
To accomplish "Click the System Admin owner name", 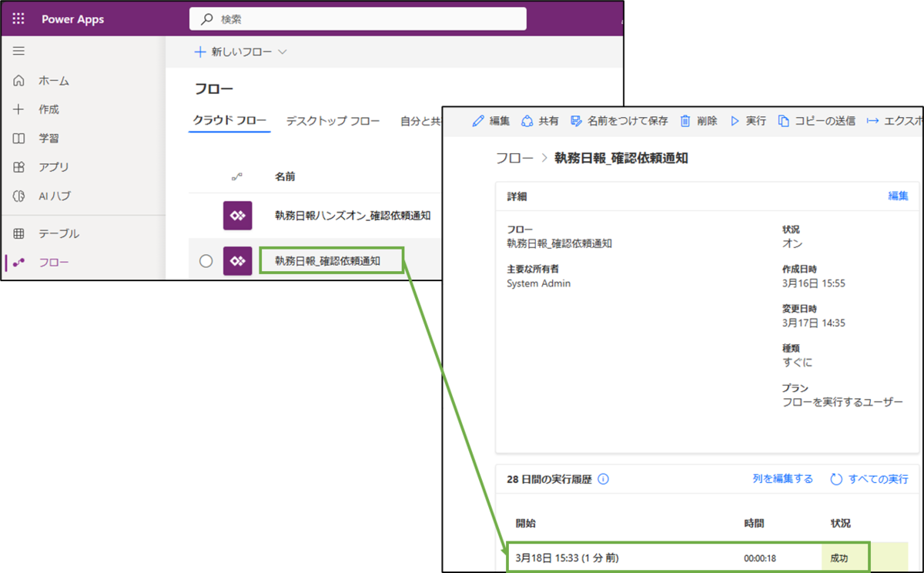I will click(539, 283).
